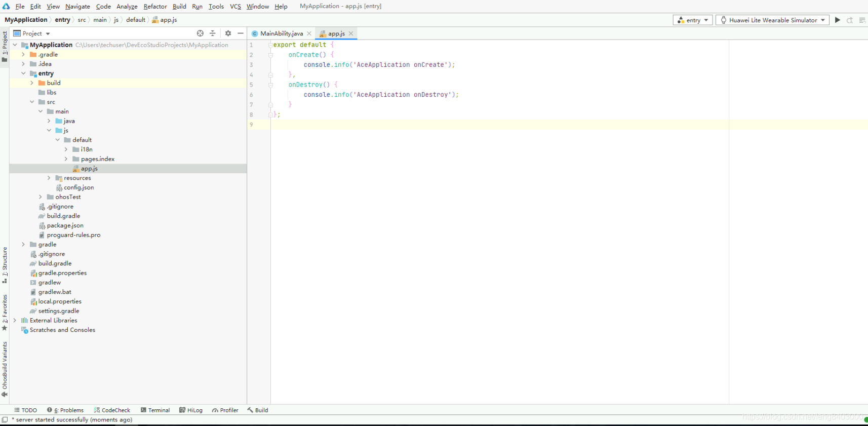
Task: Expand the ohosTest folder
Action: (x=41, y=197)
